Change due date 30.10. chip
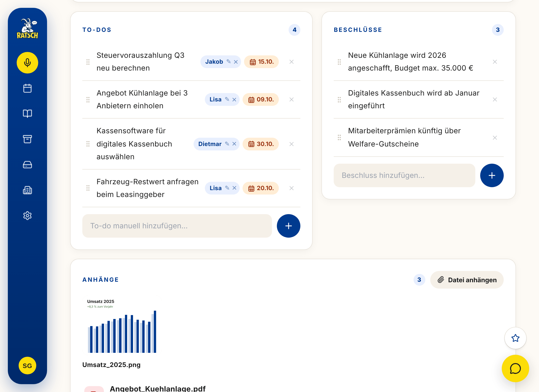The width and height of the screenshot is (539, 392). pyautogui.click(x=261, y=144)
